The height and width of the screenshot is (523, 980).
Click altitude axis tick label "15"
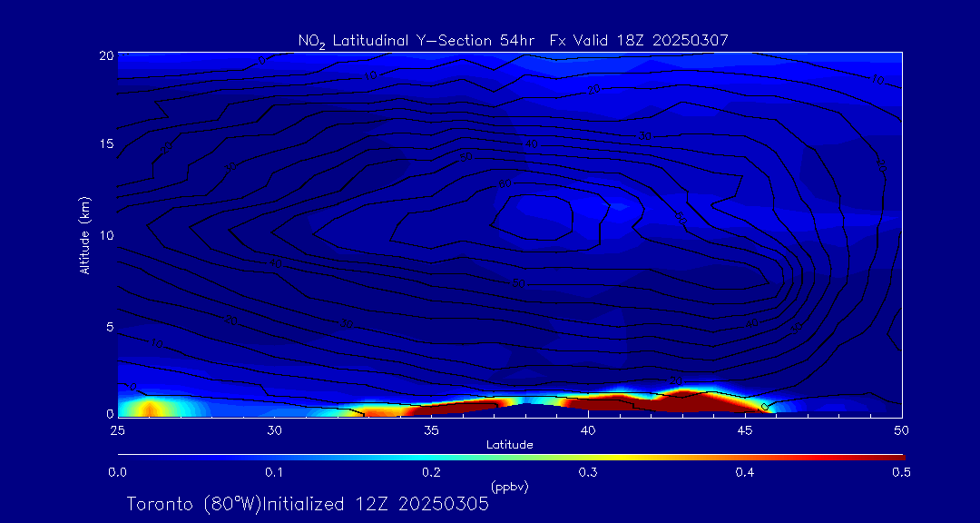click(x=106, y=143)
